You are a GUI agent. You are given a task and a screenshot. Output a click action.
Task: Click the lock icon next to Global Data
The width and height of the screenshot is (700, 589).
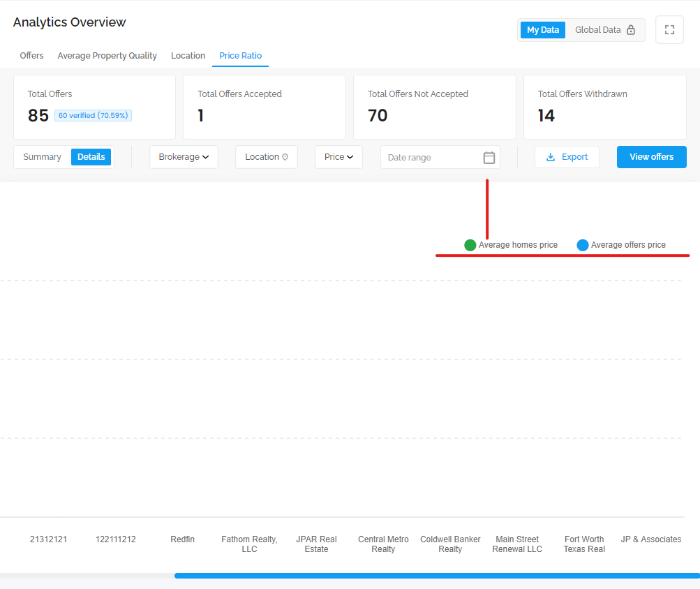click(631, 30)
